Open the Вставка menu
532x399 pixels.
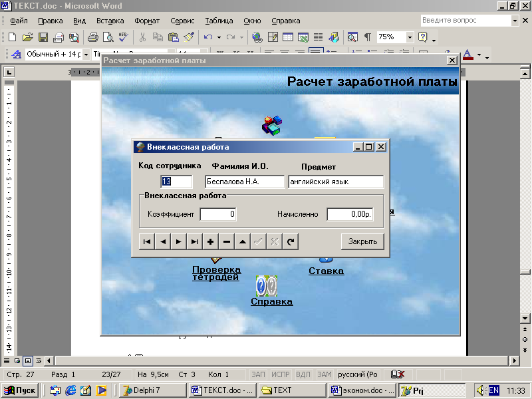pyautogui.click(x=110, y=21)
